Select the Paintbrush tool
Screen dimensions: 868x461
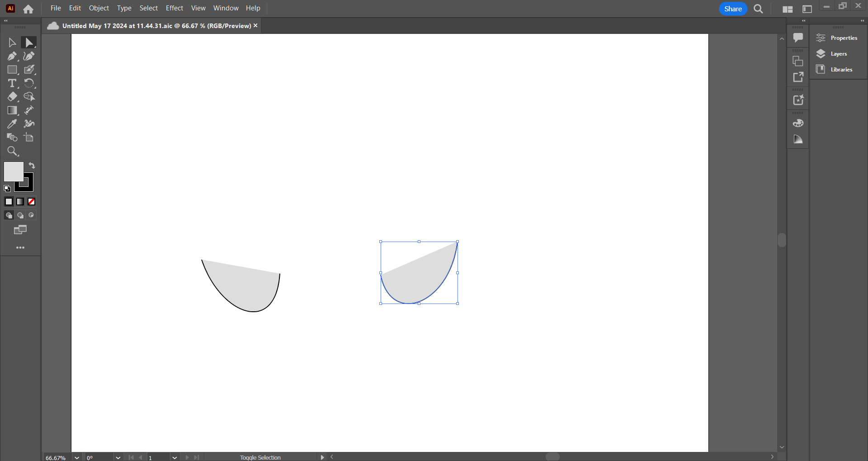click(x=29, y=70)
